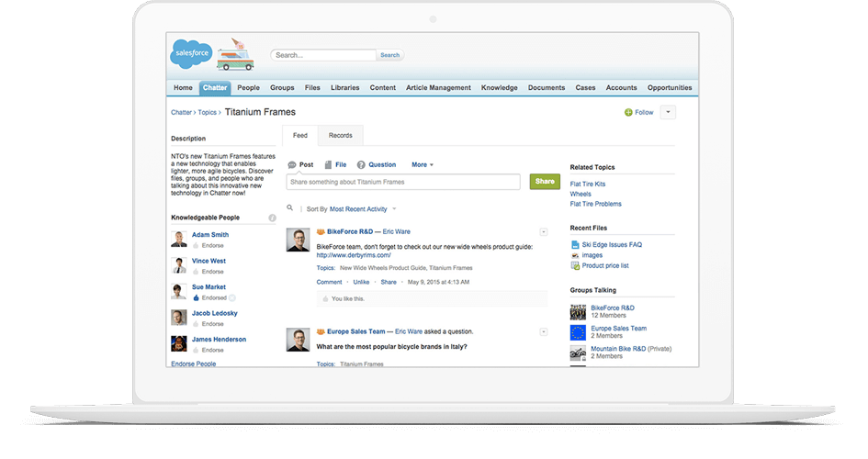Screen dimensions: 868x459
Task: Switch to the Records tab
Action: (340, 136)
